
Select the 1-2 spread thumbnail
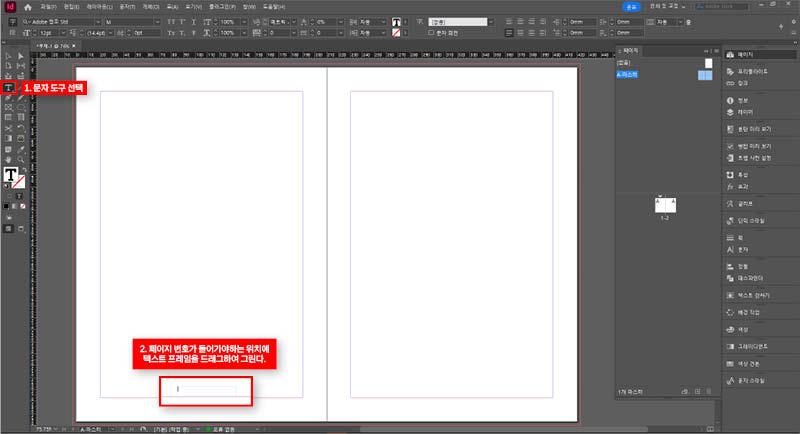665,205
